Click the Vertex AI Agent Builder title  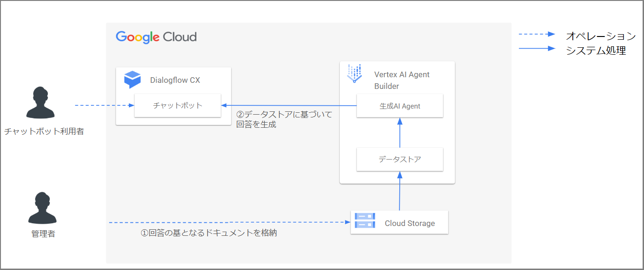(x=402, y=80)
